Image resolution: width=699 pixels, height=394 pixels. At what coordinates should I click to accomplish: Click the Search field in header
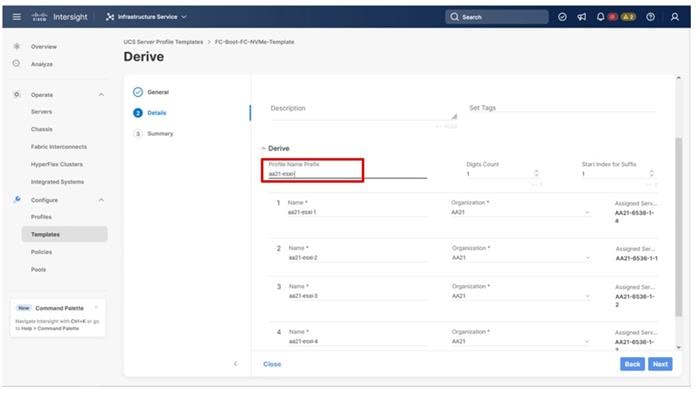(x=497, y=17)
